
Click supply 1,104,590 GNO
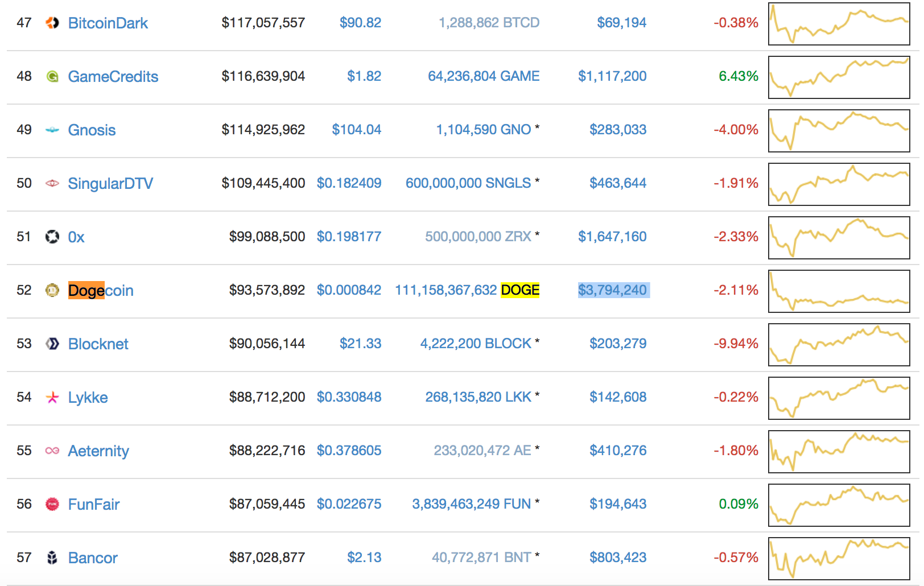coord(484,130)
